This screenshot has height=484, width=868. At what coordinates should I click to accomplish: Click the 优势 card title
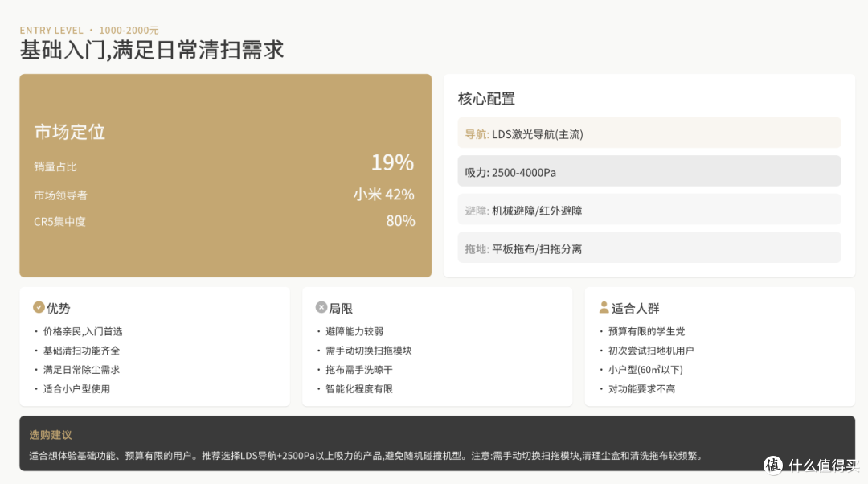click(x=59, y=308)
